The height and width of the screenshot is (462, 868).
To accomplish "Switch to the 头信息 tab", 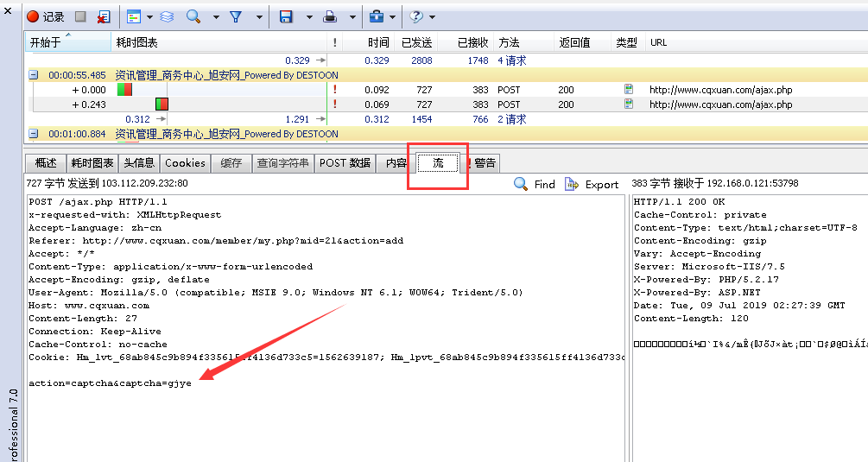I will coord(138,162).
